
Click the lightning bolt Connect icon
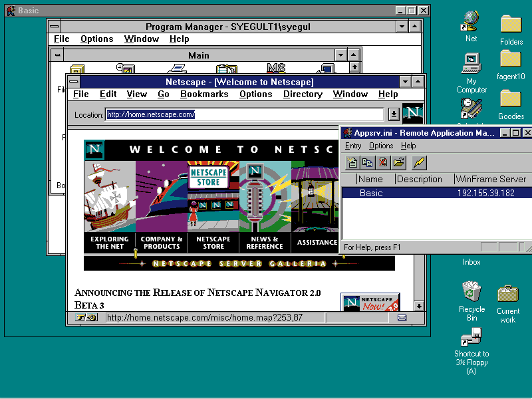419,163
